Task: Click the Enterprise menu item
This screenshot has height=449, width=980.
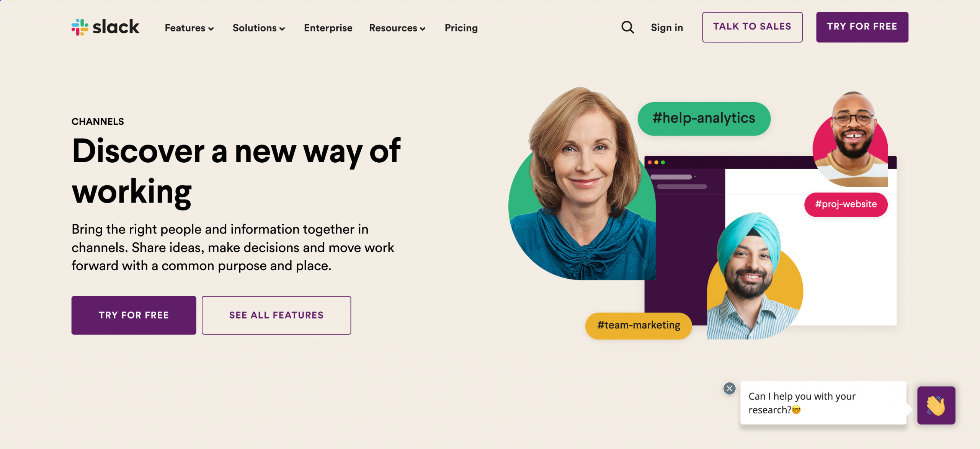Action: tap(328, 28)
